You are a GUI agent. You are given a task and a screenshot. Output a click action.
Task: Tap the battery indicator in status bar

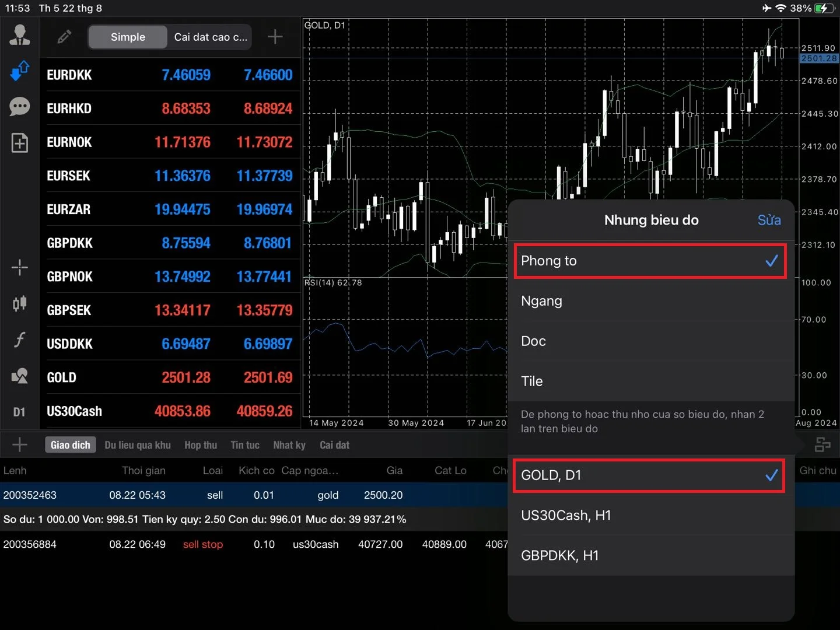[x=825, y=8]
